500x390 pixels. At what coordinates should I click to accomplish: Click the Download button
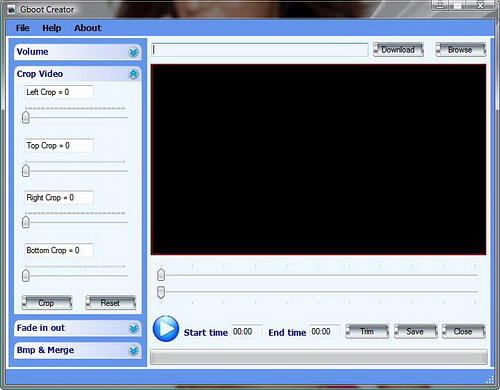[398, 50]
